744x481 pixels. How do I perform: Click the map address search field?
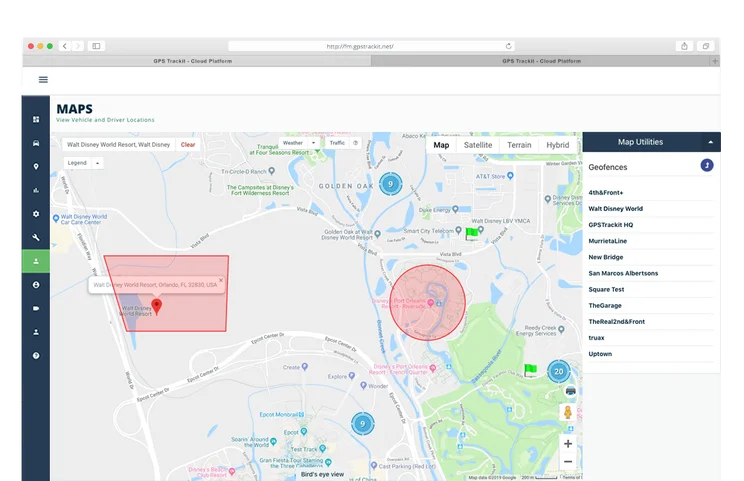click(x=119, y=145)
